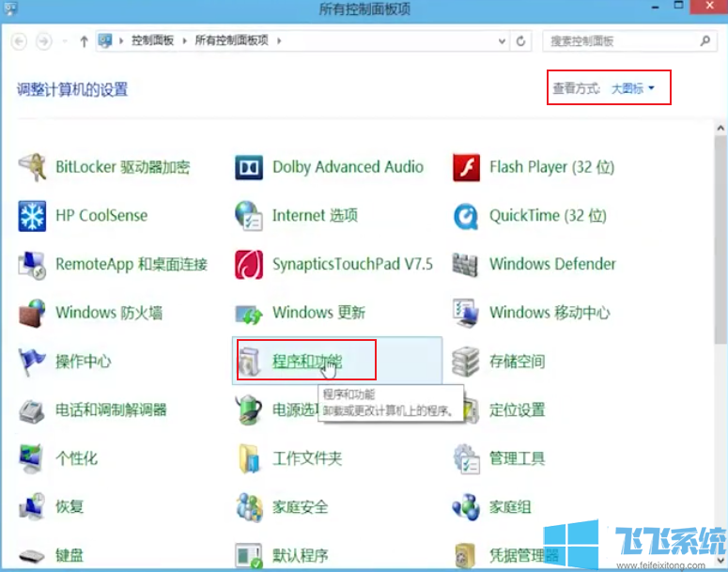
Task: Open the RemoteApp 和桌面连接 icon
Action: pos(32,265)
